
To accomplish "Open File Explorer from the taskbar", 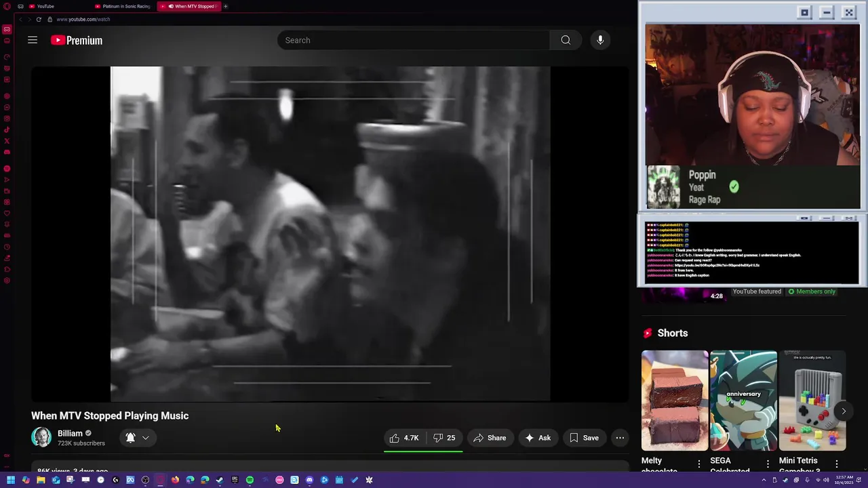I will pyautogui.click(x=41, y=480).
